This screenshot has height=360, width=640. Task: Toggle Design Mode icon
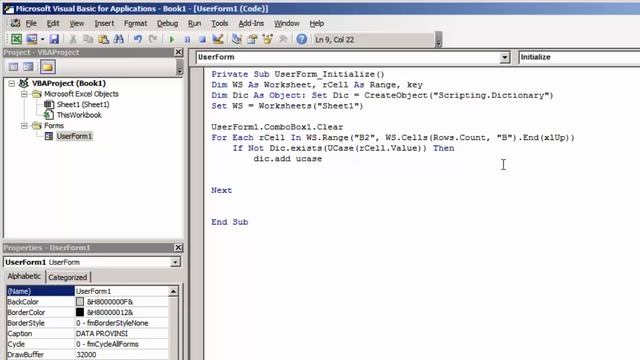(x=218, y=39)
